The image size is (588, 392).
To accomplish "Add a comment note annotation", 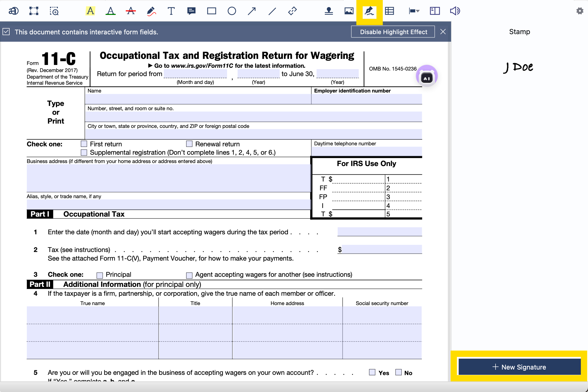I will point(191,11).
